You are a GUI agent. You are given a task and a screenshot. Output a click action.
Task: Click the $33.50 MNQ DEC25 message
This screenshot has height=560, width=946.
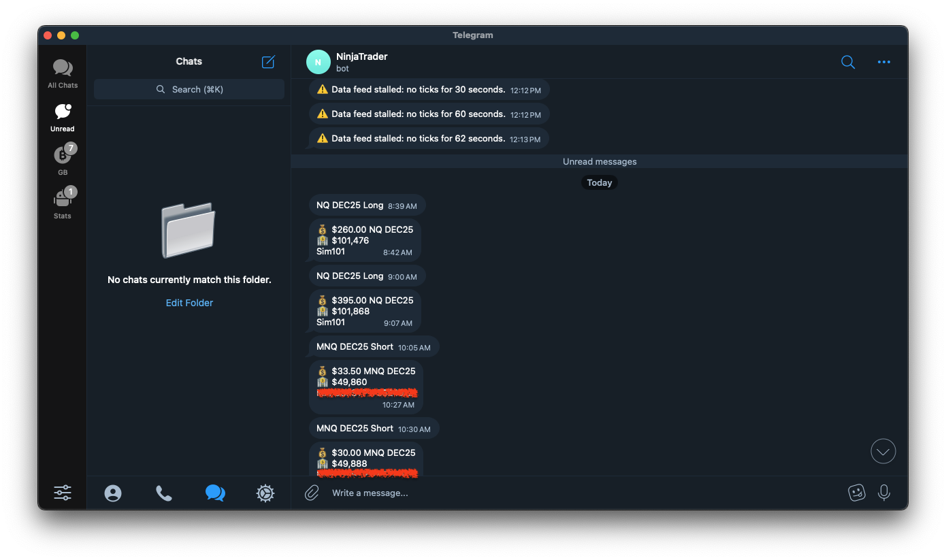point(366,387)
